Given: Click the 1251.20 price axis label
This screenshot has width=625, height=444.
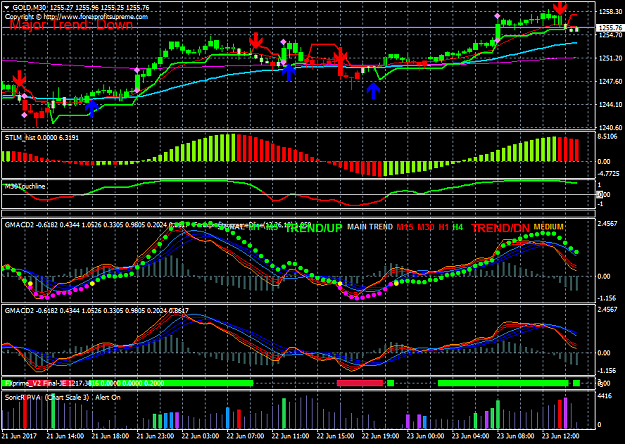Looking at the screenshot, I should [610, 58].
